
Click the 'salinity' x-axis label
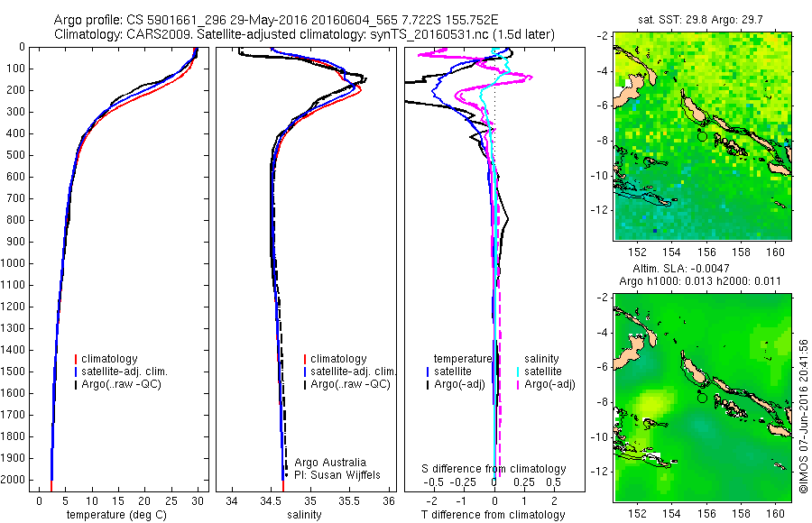(x=304, y=515)
